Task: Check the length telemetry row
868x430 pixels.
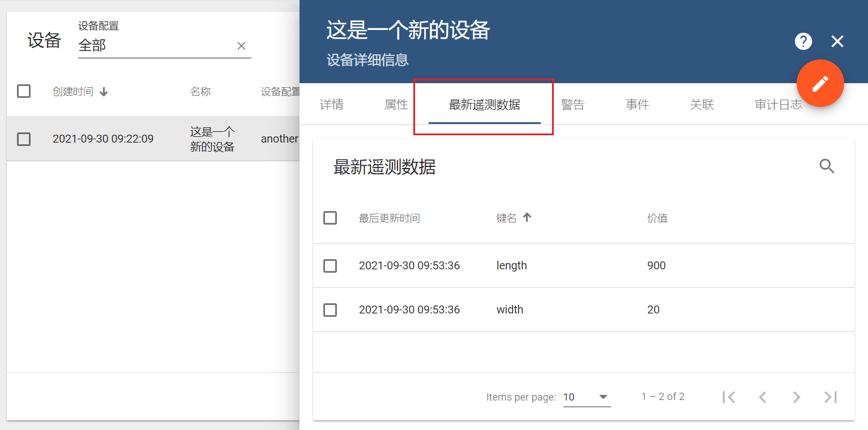Action: coord(330,265)
